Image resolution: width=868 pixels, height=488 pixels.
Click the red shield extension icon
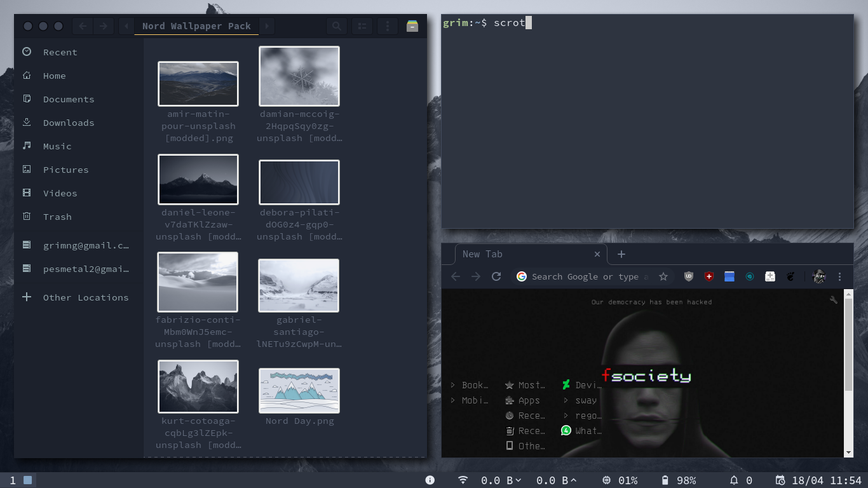coord(709,276)
